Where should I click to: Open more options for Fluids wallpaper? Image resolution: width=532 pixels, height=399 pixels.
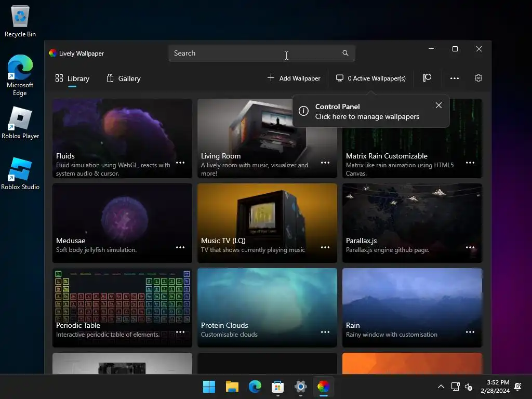pos(180,163)
